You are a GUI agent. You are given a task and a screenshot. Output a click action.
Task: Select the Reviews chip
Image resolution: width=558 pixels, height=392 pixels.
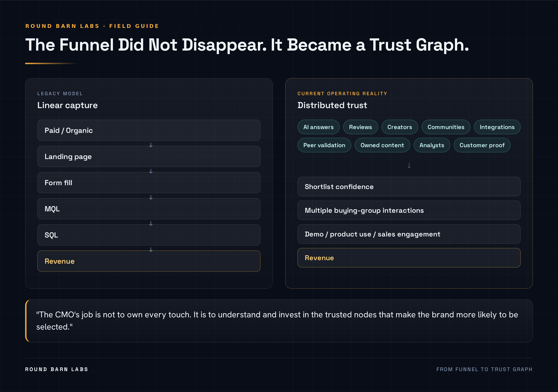(360, 127)
